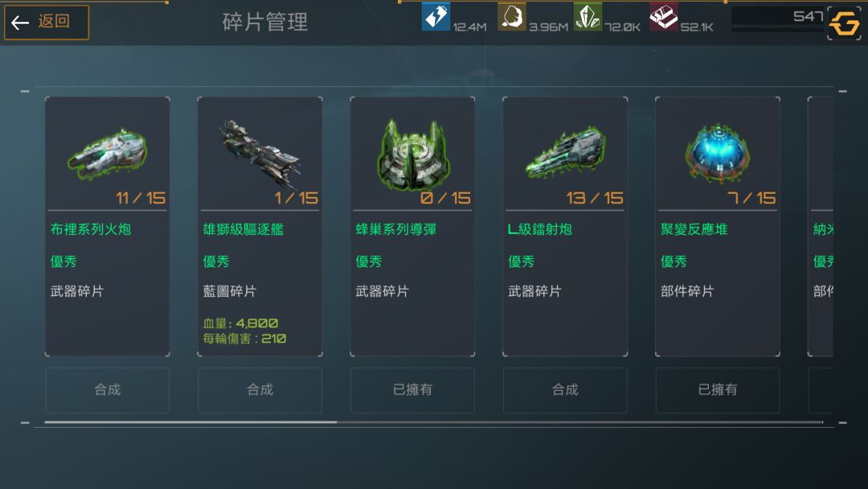The width and height of the screenshot is (868, 489).
Task: Tap the blue energy resource icon
Action: [436, 16]
